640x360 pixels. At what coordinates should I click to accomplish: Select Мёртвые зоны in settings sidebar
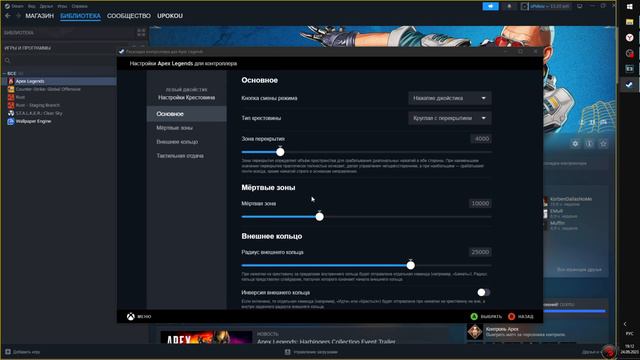(x=187, y=128)
